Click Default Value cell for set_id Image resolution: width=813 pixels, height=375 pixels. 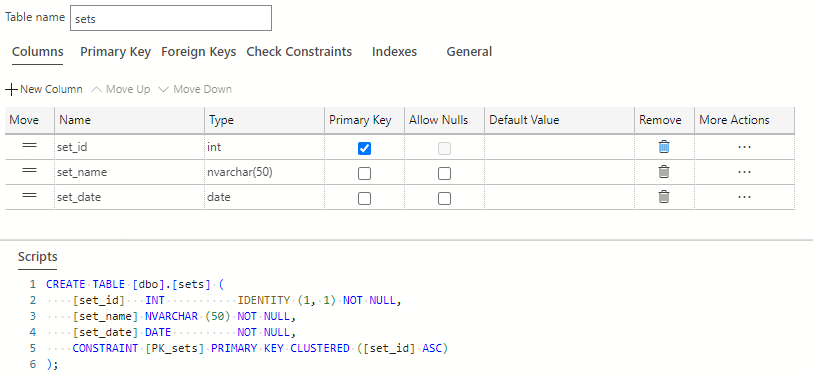(x=559, y=147)
